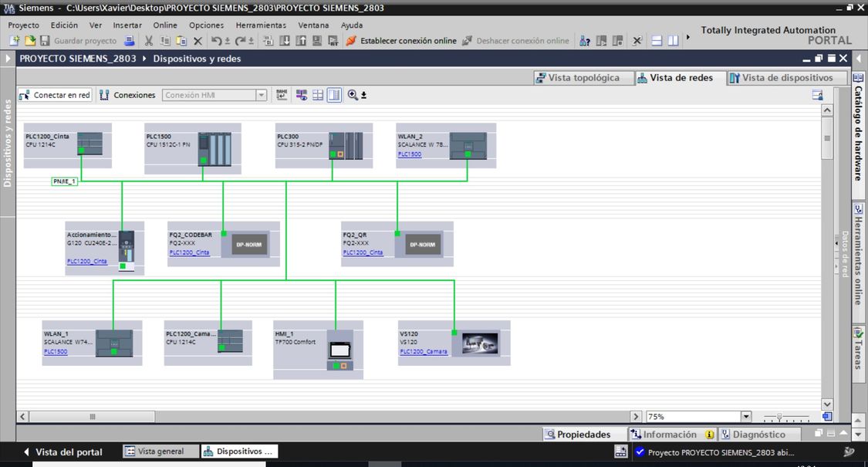Click the Undo arrow icon
Viewport: 868px width, 467px height.
point(216,41)
